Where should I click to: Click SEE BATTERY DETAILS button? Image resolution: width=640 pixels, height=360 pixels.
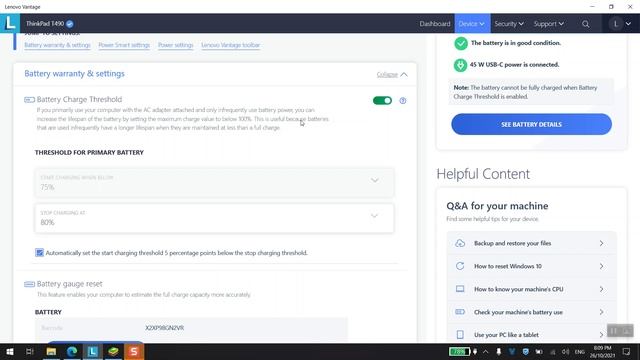point(531,124)
